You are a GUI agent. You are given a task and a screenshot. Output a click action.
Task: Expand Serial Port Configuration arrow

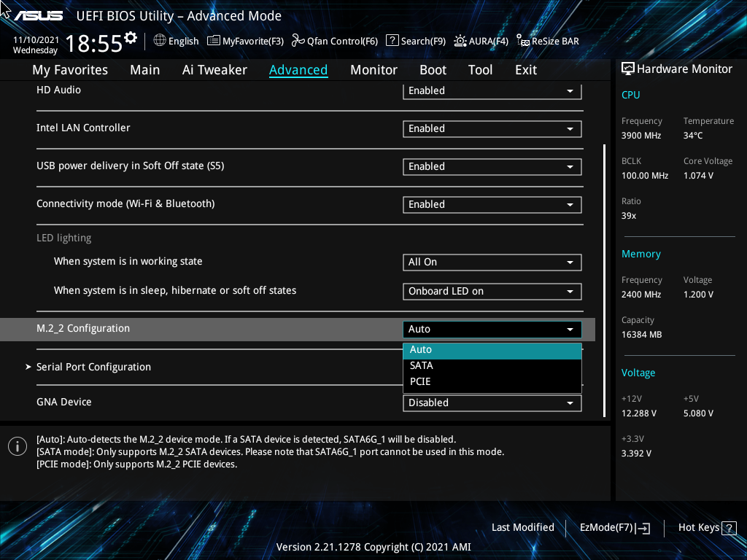click(28, 367)
